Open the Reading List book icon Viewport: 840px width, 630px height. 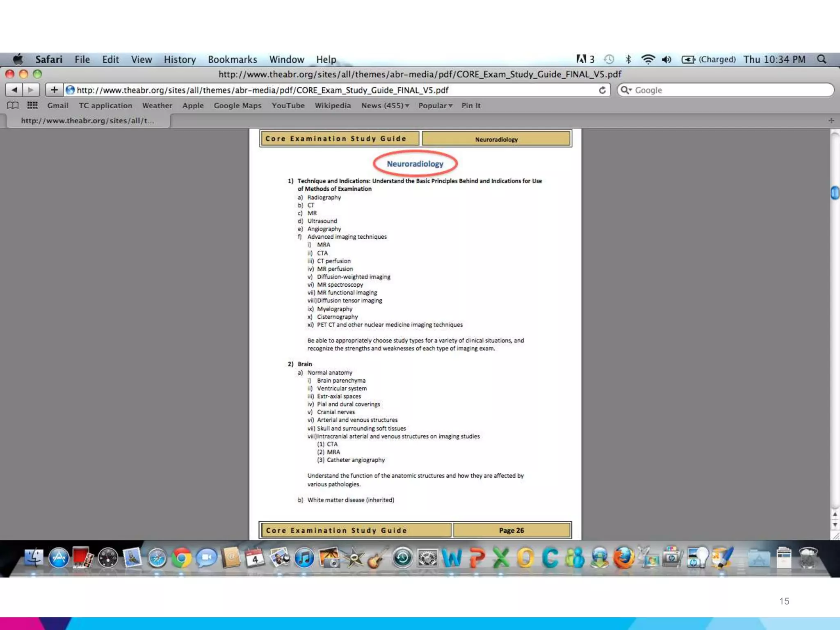tap(13, 105)
